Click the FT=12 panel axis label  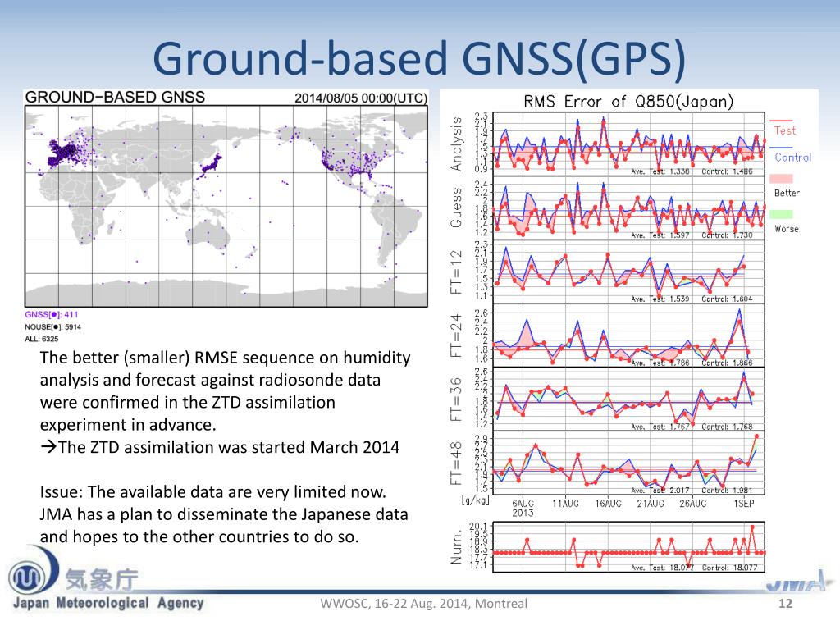456,272
